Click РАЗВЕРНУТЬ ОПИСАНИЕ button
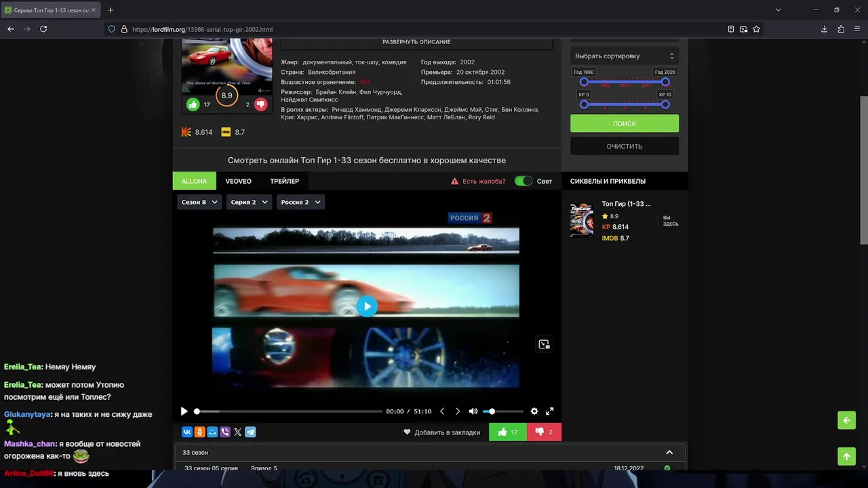This screenshot has width=868, height=488. pyautogui.click(x=416, y=42)
